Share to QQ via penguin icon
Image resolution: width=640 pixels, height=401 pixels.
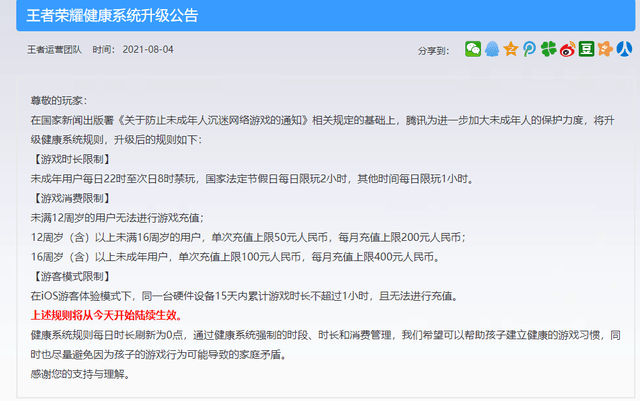tap(492, 49)
